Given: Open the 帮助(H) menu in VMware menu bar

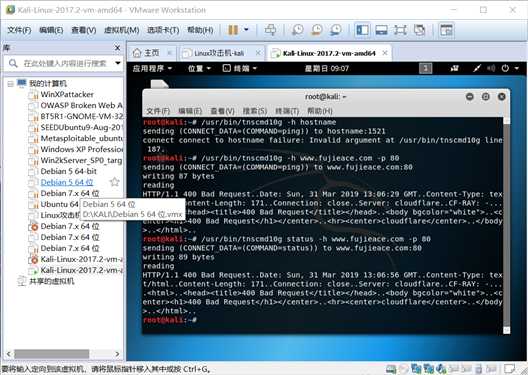Looking at the screenshot, I should click(200, 30).
